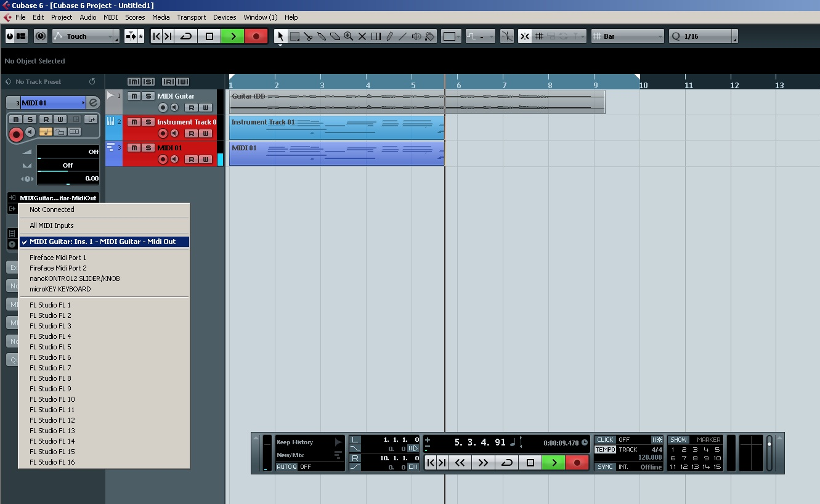Image resolution: width=820 pixels, height=504 pixels.
Task: Go to previous marker in top toolbar
Action: [x=156, y=36]
